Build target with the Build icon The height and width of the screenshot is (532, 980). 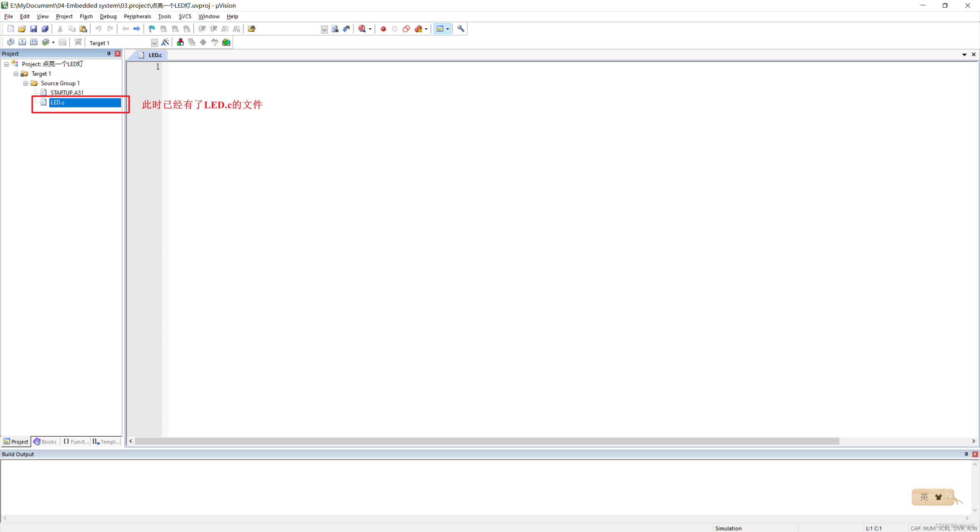22,42
